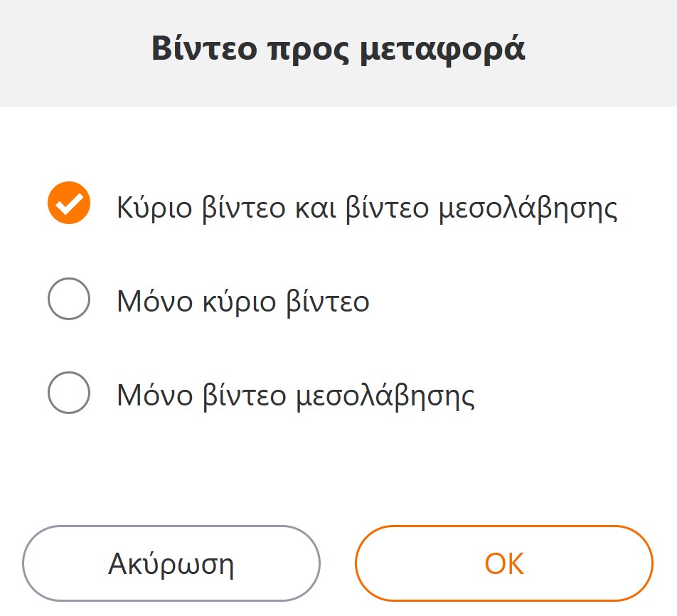Screen dimensions: 677x616
Task: Choose "Κύριο βίντεο και βίντεο μεσολάβησης" option
Action: pos(69,203)
